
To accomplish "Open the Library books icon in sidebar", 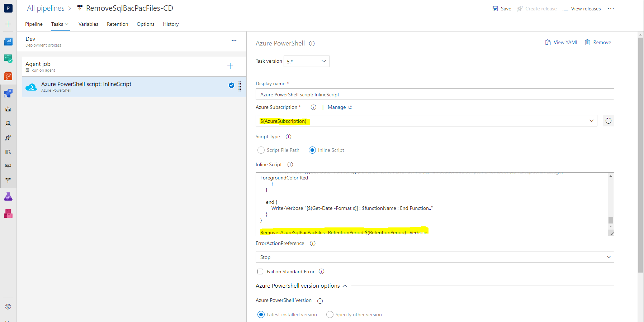I will [x=8, y=152].
